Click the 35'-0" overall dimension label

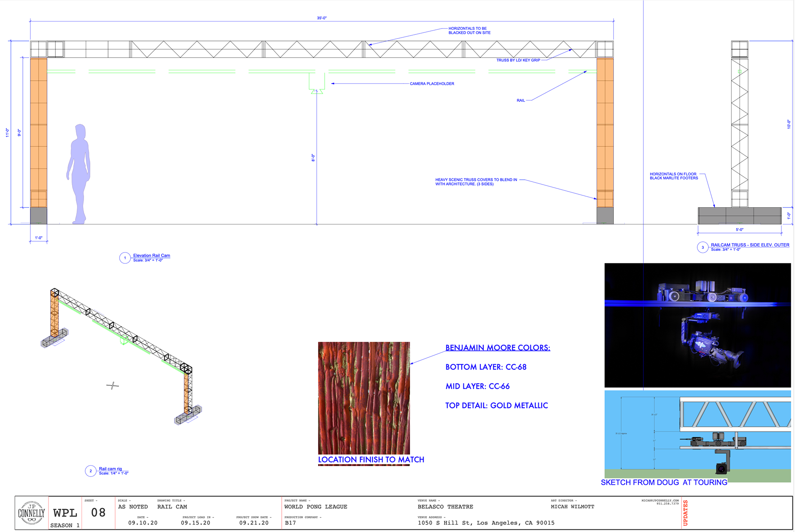pyautogui.click(x=322, y=18)
